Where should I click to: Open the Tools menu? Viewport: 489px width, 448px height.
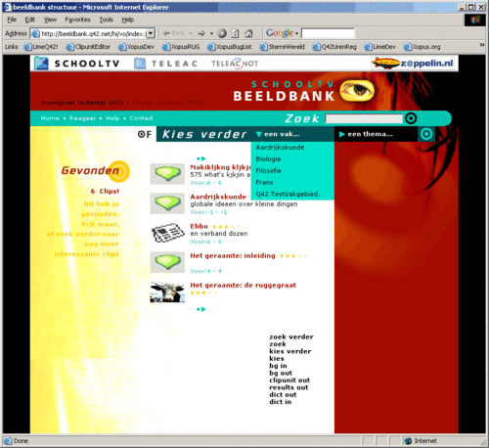point(107,20)
